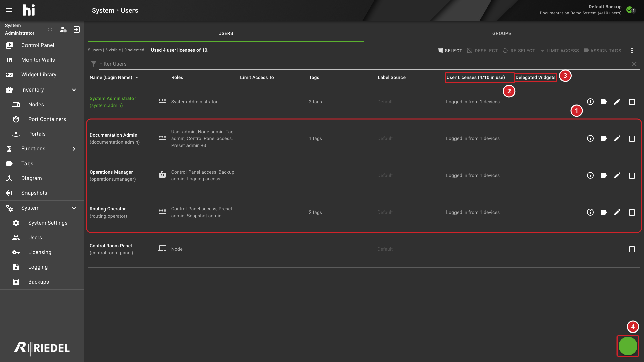Click the filter funnel icon
This screenshot has height=362, width=644.
[x=94, y=64]
